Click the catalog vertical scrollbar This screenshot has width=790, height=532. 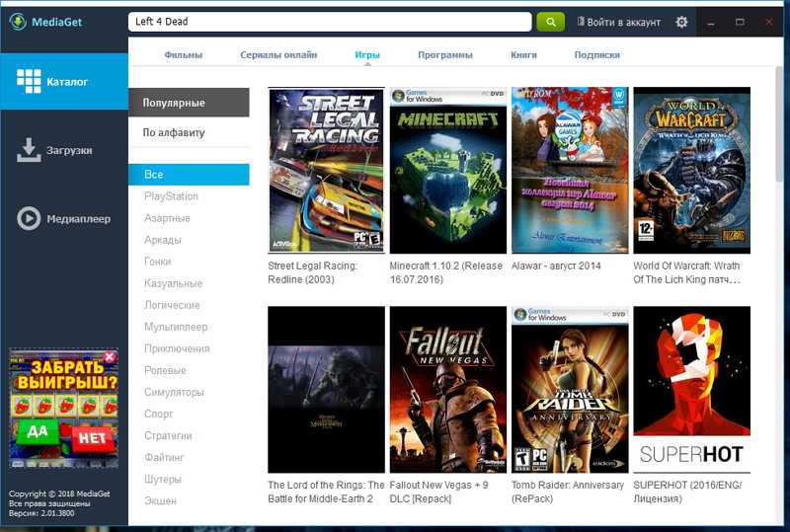[x=780, y=126]
